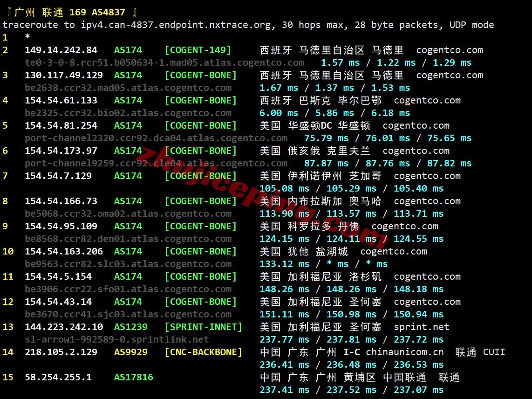This screenshot has height=399, width=532.
Task: Click latency value 1.67 ms
Action: (279, 88)
